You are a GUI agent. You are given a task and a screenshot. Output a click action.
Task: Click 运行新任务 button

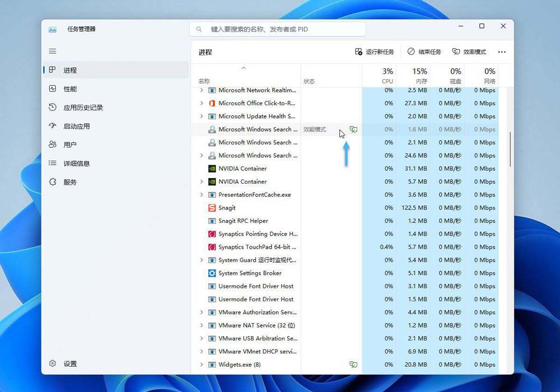[374, 52]
